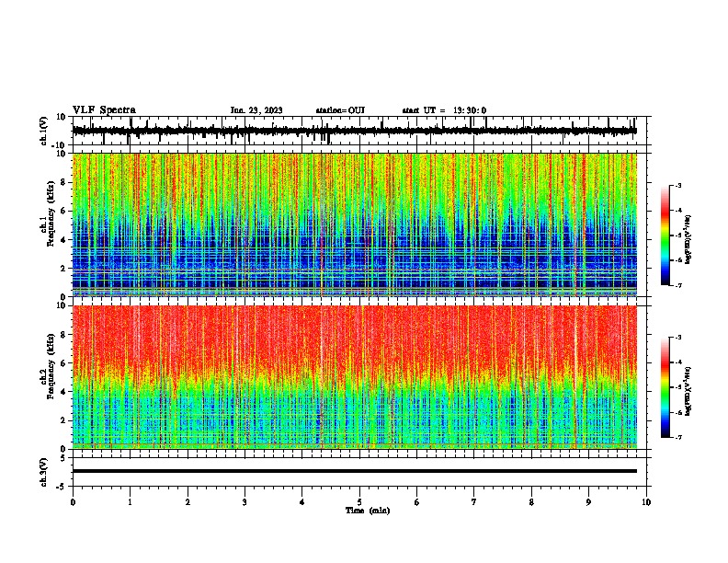Image resolution: width=728 pixels, height=563 pixels.
Task: Click the "ch.3(V)" axis label
Action: [x=44, y=472]
